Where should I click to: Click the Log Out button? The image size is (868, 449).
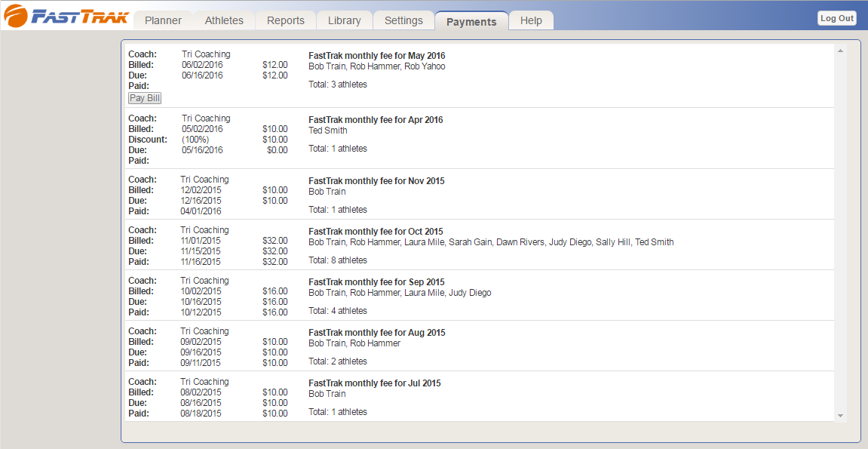tap(837, 18)
